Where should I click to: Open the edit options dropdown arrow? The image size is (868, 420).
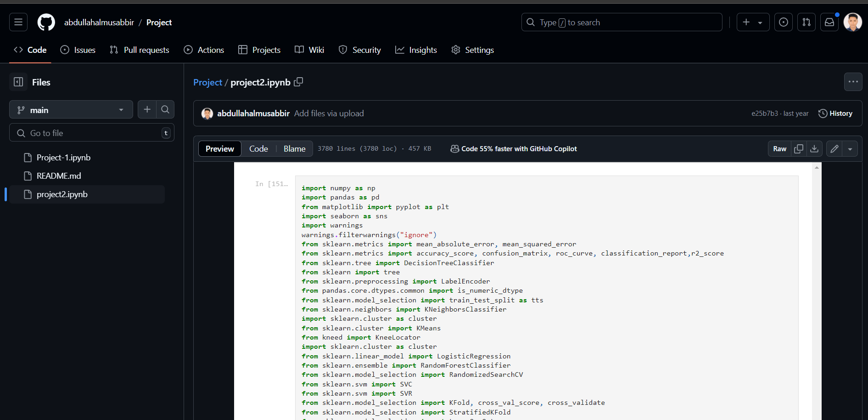pos(850,148)
